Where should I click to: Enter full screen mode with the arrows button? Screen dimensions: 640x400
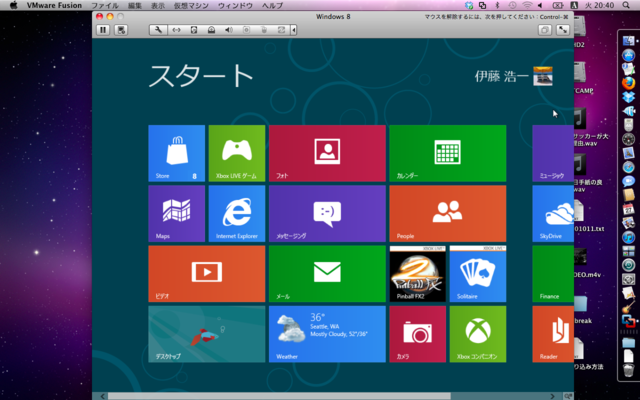[563, 30]
